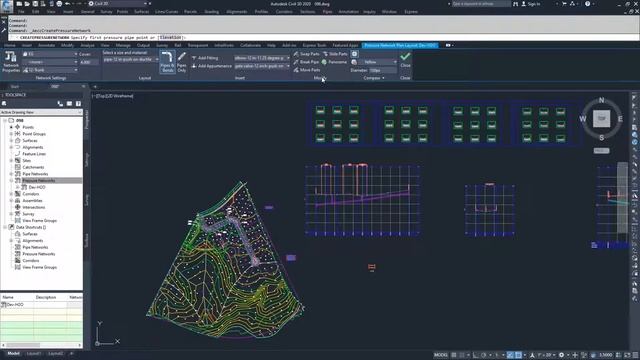Switch to Pressure Network Plan Layout tab
The height and width of the screenshot is (360, 640).
coord(400,45)
